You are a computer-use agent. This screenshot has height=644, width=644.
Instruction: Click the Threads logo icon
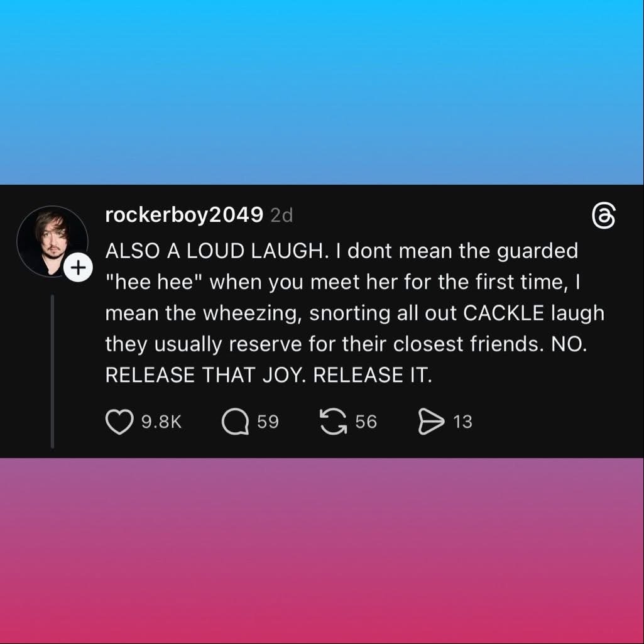click(604, 218)
